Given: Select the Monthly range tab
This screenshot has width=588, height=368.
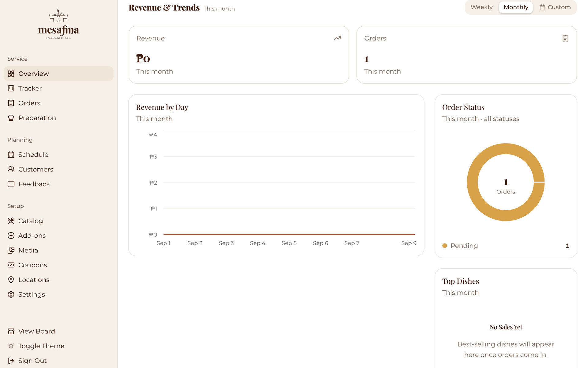Looking at the screenshot, I should point(516,7).
